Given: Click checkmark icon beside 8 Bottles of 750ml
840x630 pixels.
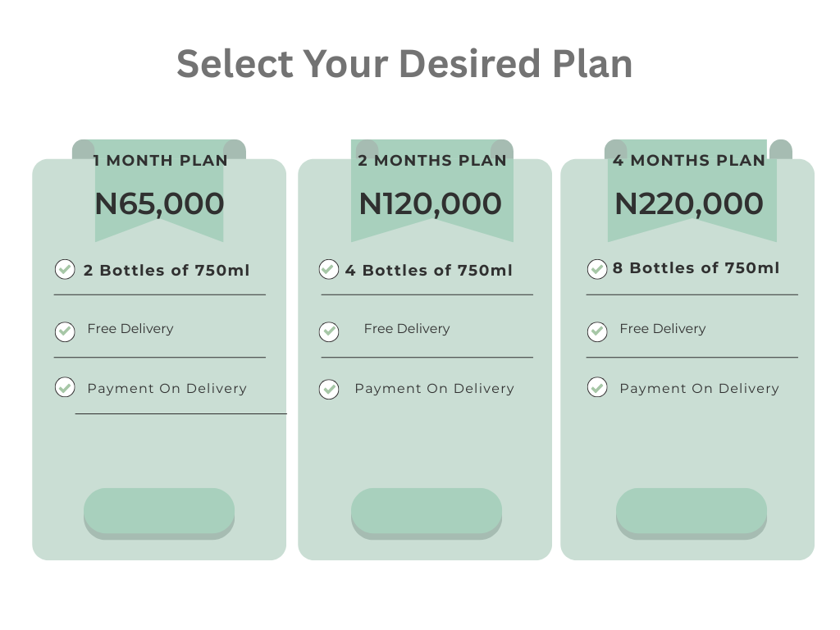Looking at the screenshot, I should click(597, 269).
